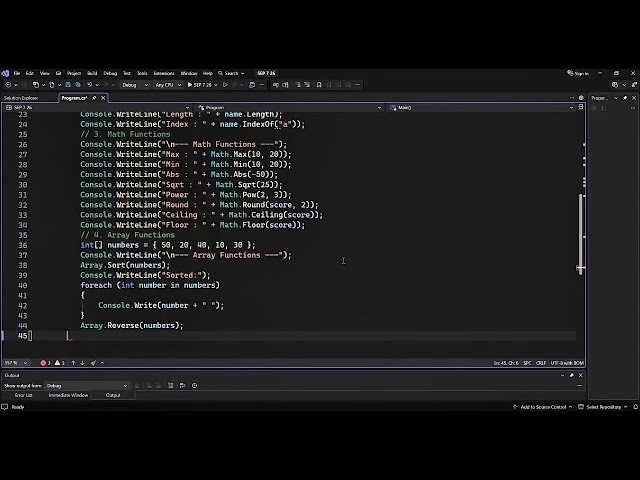Open the editor zoom percentage dropdown

[16, 363]
